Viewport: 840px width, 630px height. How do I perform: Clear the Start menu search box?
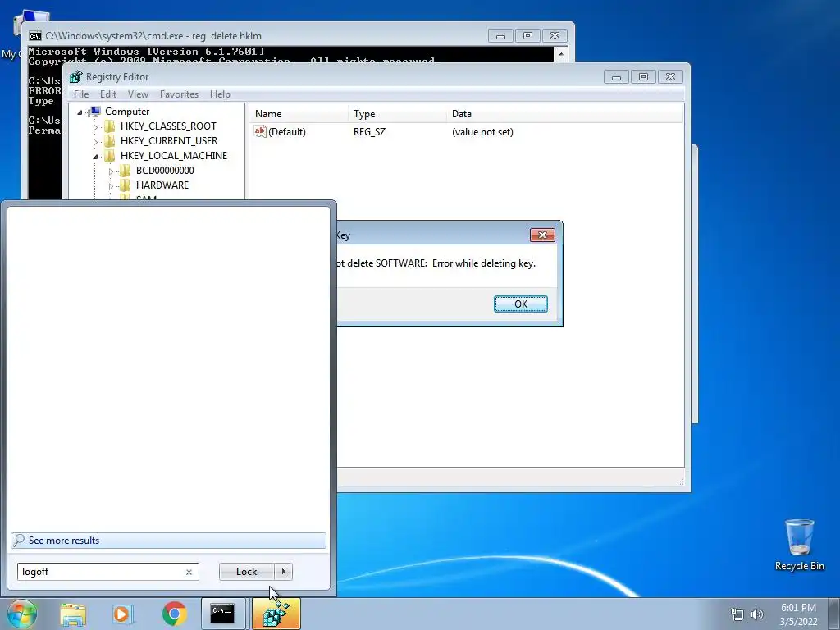[189, 572]
